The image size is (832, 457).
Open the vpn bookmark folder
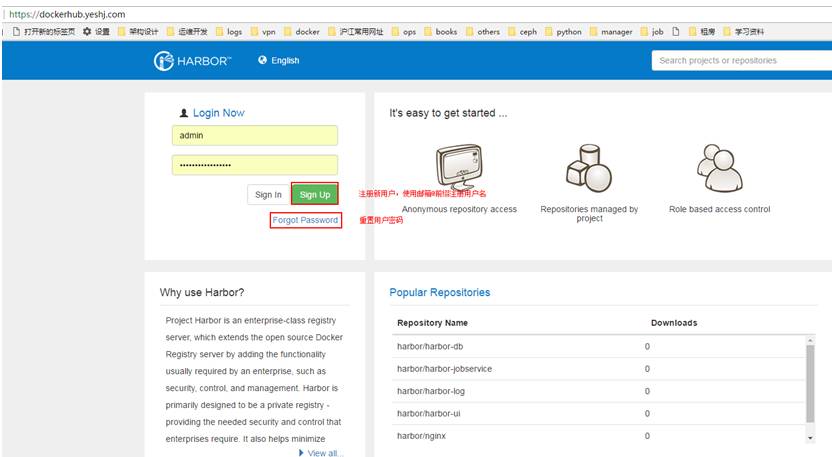263,32
